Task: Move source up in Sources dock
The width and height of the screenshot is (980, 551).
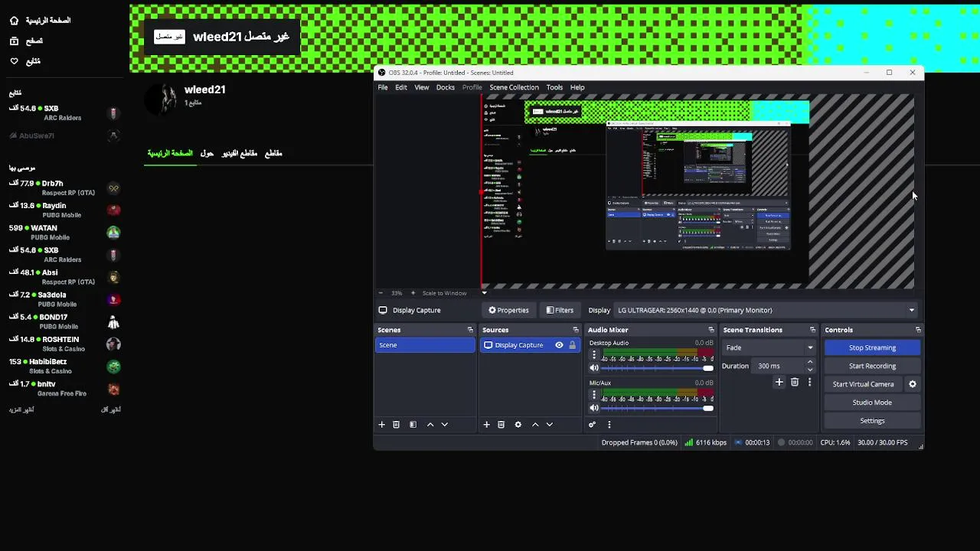Action: pyautogui.click(x=534, y=424)
